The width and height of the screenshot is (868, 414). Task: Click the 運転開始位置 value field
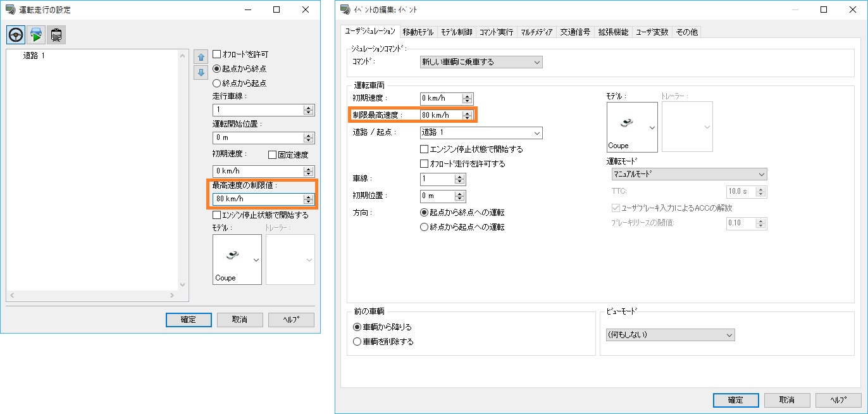(258, 137)
